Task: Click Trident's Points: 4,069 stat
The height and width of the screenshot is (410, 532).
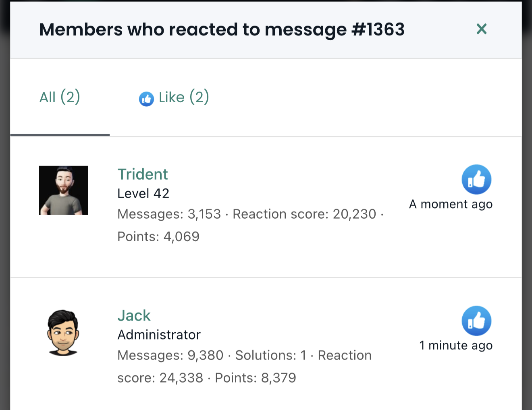Action: [158, 236]
